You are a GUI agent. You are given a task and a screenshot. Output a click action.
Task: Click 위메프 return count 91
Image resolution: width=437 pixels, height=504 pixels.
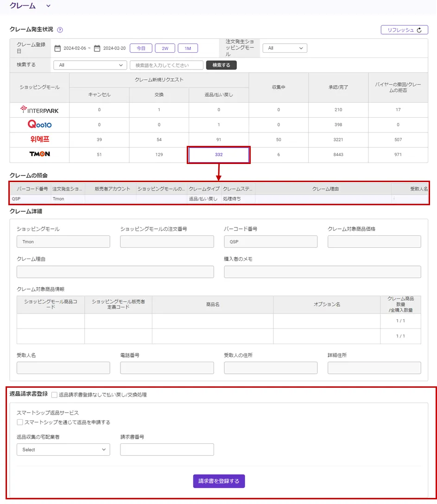pos(219,140)
